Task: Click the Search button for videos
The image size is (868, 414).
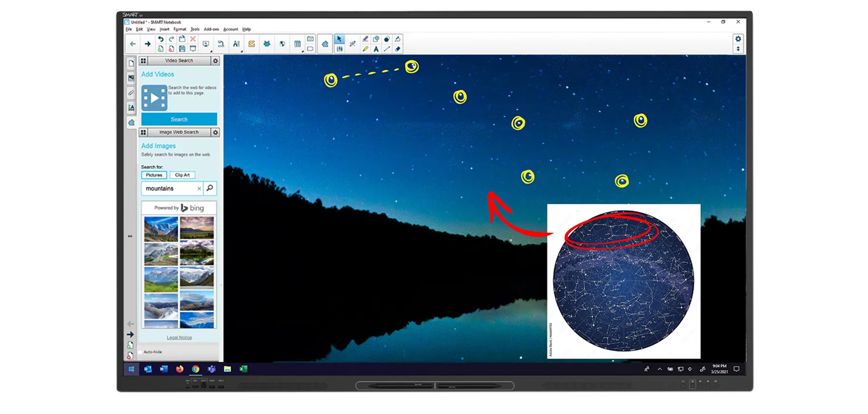Action: pyautogui.click(x=179, y=119)
